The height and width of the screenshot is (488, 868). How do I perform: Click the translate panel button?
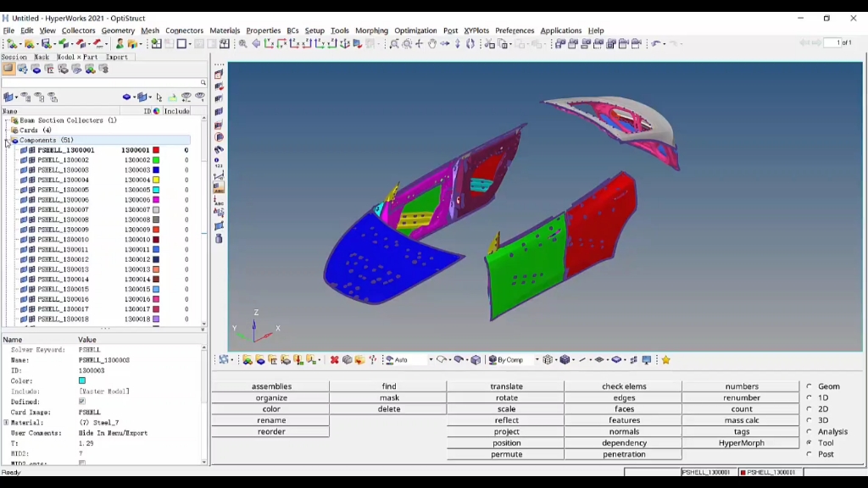point(506,386)
